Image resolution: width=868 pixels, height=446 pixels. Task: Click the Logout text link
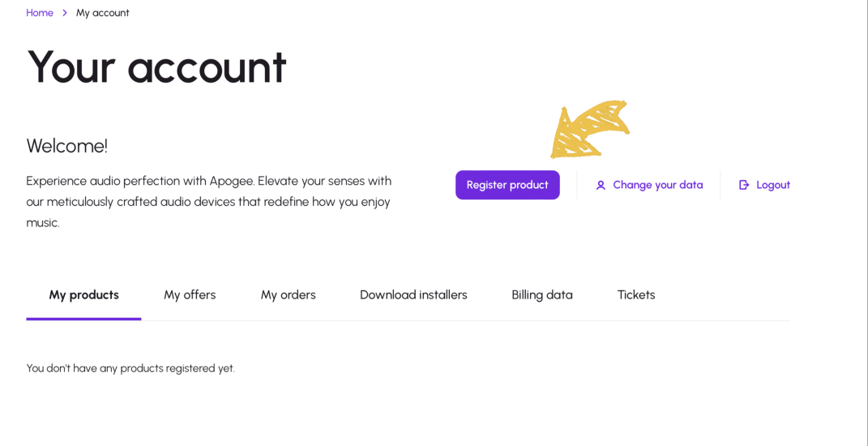(773, 185)
